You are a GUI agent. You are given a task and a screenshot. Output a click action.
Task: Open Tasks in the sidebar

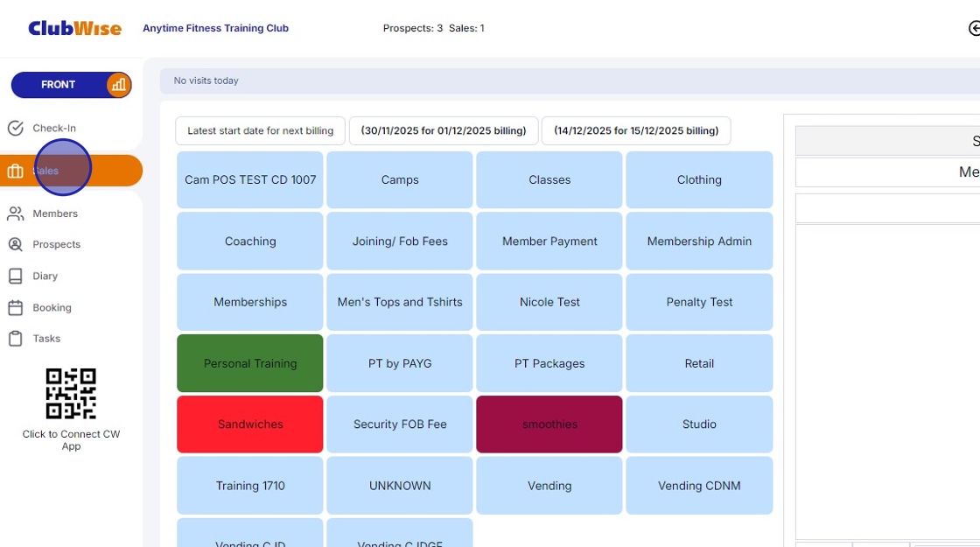click(46, 338)
